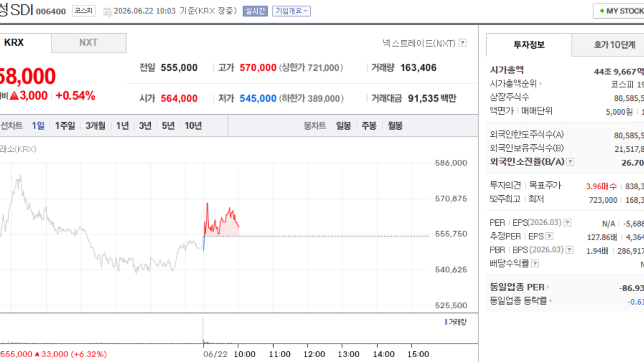Show the 월봉 candle chart

[394, 126]
